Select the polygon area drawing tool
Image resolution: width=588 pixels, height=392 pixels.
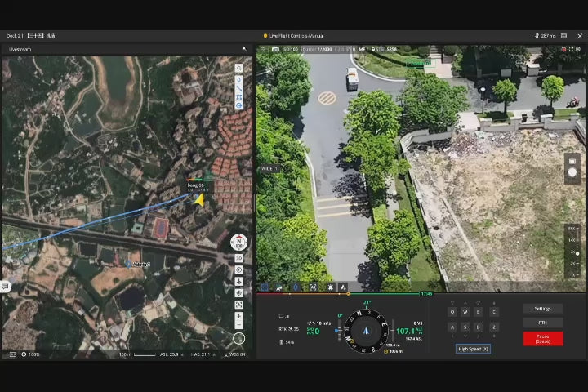point(239,97)
